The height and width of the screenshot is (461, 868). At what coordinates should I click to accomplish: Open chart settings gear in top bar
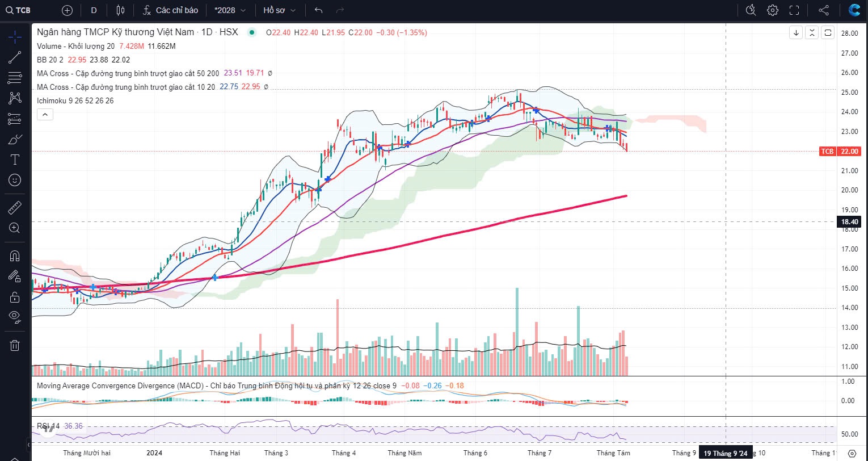pyautogui.click(x=772, y=10)
